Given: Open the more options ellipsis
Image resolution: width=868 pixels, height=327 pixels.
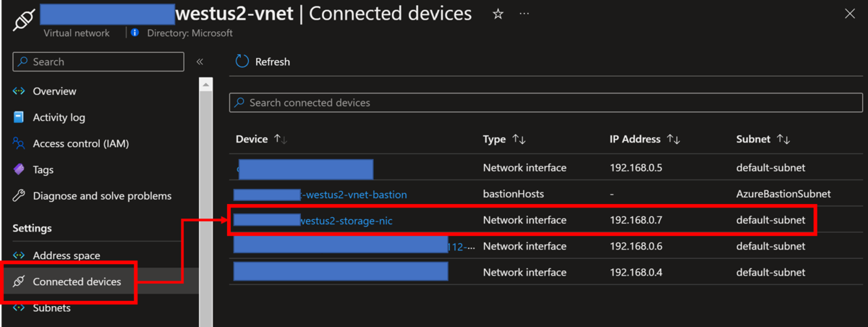Looking at the screenshot, I should point(524,14).
